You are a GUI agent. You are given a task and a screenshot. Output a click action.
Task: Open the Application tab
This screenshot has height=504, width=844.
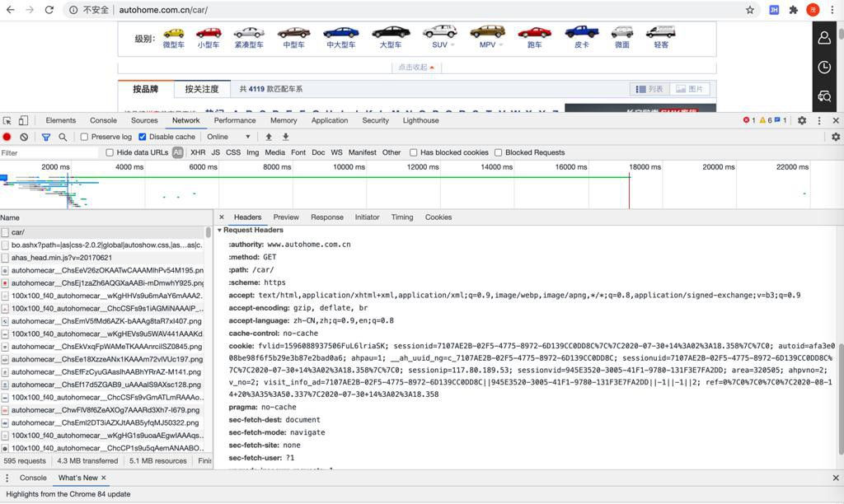330,120
